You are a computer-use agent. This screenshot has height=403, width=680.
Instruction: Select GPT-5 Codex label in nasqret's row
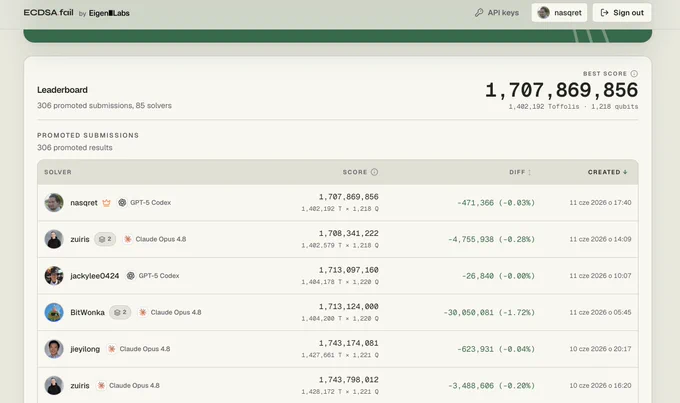150,203
